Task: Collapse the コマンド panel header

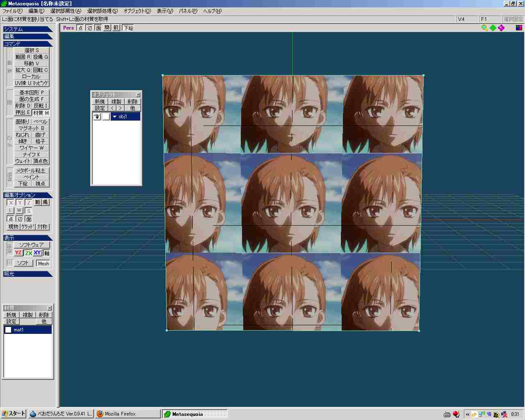Action: (x=28, y=44)
